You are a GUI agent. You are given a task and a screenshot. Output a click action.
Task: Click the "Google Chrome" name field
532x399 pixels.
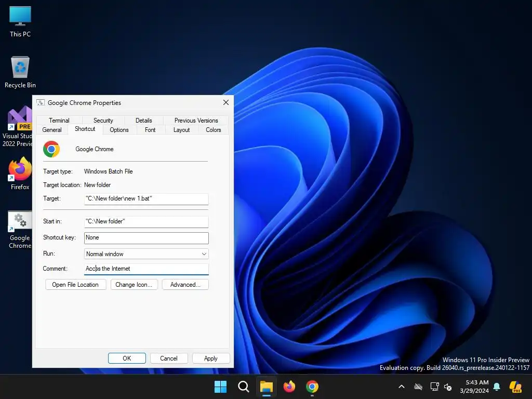click(95, 149)
